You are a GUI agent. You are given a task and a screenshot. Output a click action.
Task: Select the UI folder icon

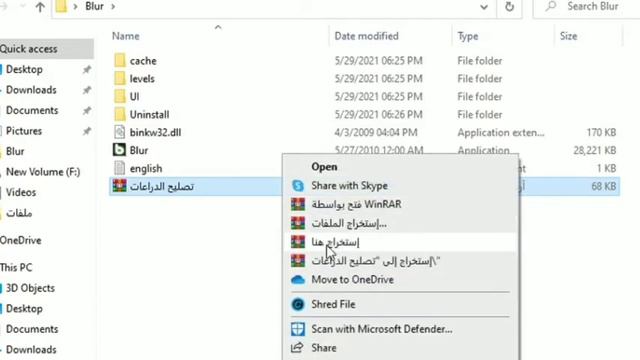(120, 96)
